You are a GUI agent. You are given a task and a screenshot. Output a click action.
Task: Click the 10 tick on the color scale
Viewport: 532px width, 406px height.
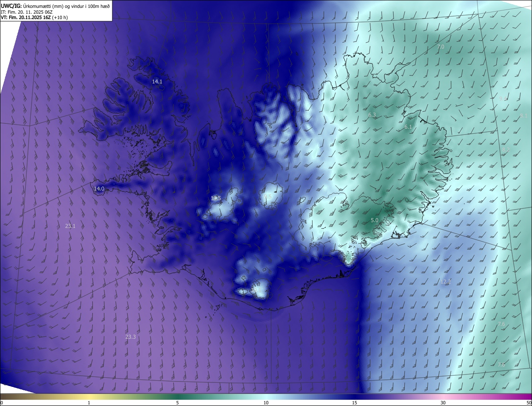click(x=266, y=403)
